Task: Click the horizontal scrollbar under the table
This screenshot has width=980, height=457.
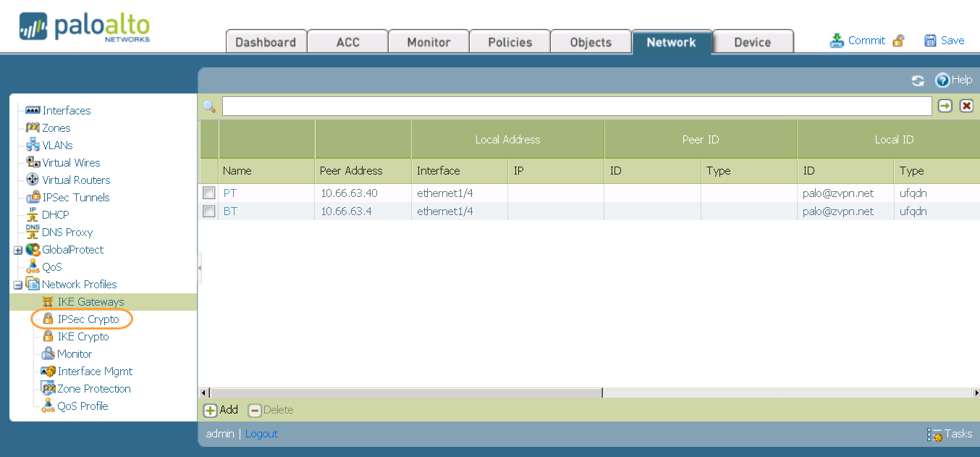Action: coord(405,393)
